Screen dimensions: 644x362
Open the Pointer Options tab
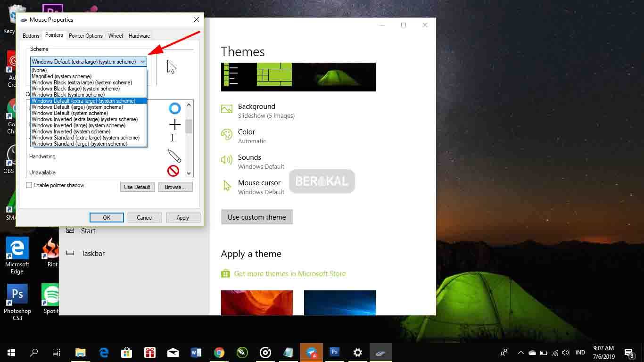tap(86, 36)
